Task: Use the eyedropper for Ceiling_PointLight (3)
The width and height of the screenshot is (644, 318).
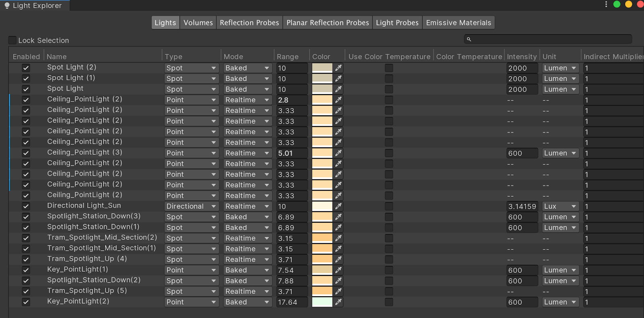Action: (338, 153)
